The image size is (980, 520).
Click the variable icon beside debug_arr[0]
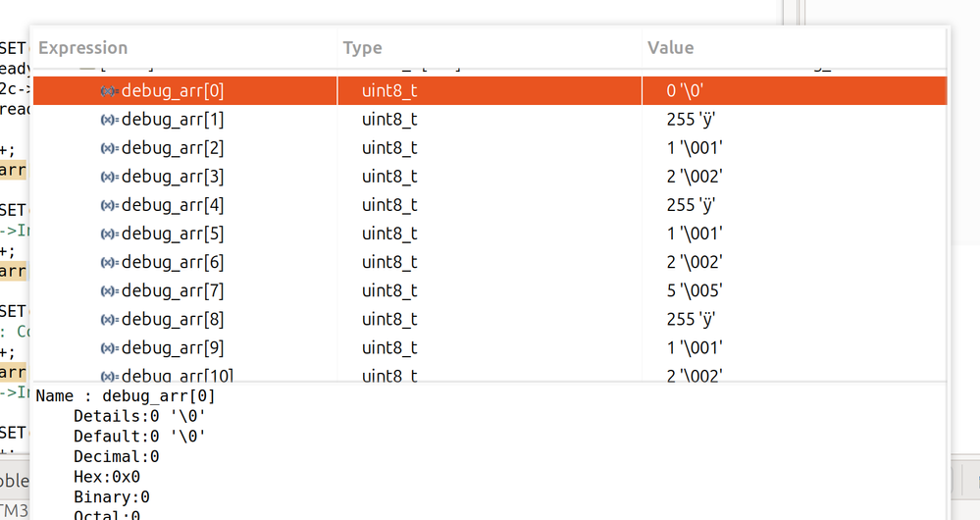(x=110, y=91)
